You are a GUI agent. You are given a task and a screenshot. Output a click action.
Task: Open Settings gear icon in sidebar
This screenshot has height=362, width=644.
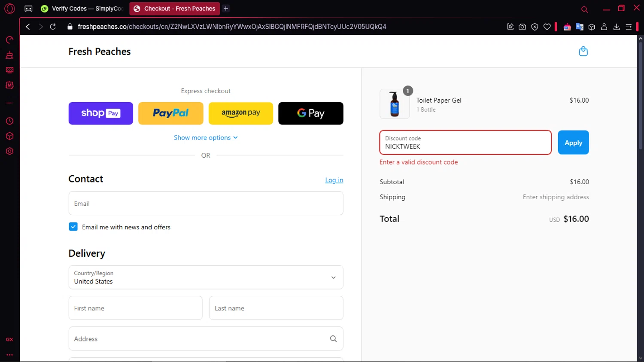click(9, 151)
